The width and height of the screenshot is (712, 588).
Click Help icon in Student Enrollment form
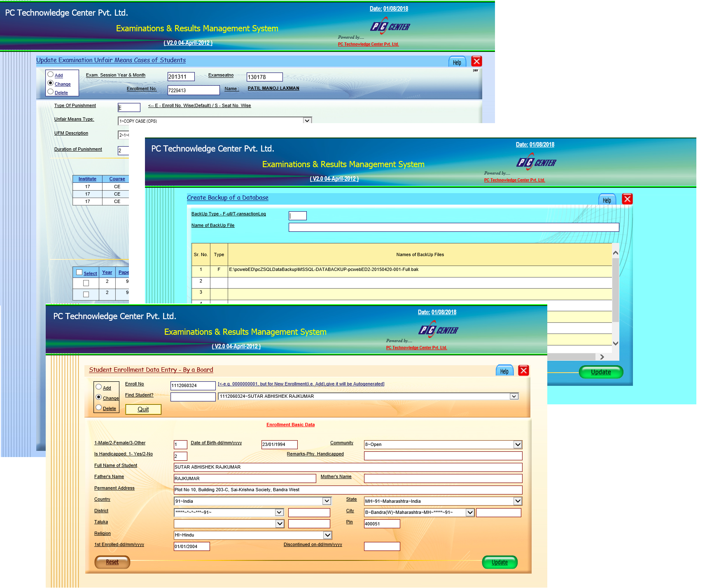(504, 371)
